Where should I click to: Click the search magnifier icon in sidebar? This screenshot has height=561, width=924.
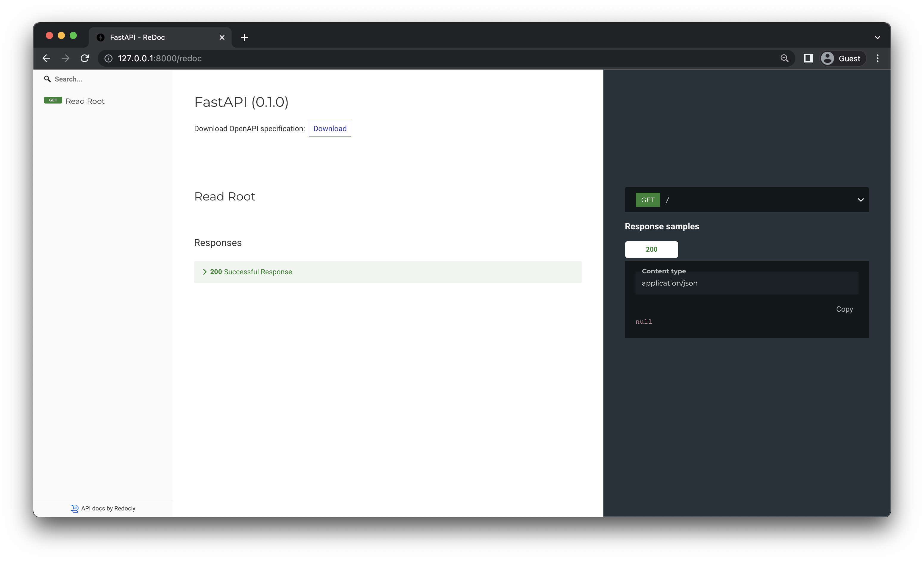pyautogui.click(x=47, y=79)
